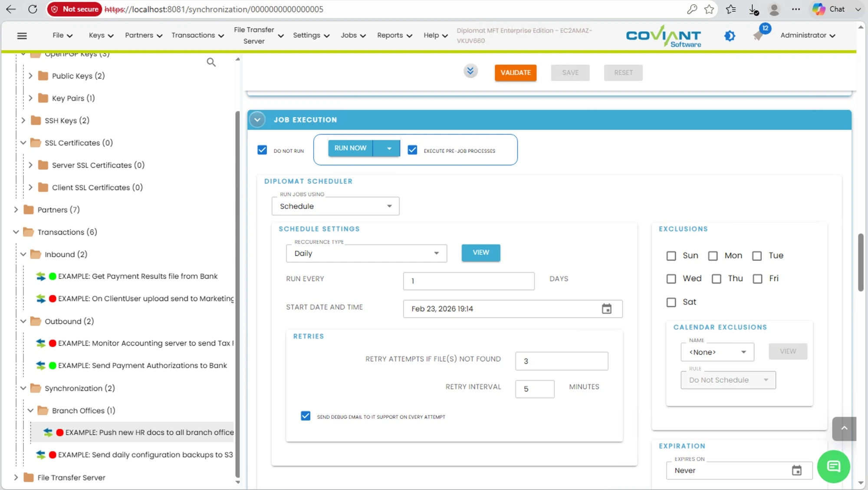Viewport: 868px width, 490px height.
Task: Check the Mon exclusion checkbox
Action: click(713, 256)
